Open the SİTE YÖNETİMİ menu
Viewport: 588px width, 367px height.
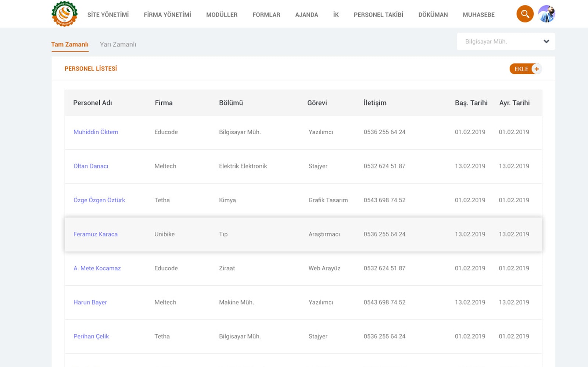coord(108,15)
